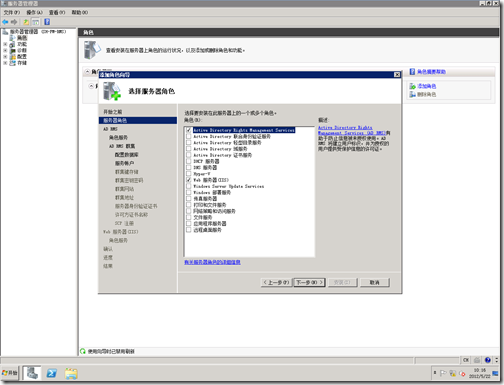Check the 文件服务 role
The image size is (504, 385).
(189, 217)
